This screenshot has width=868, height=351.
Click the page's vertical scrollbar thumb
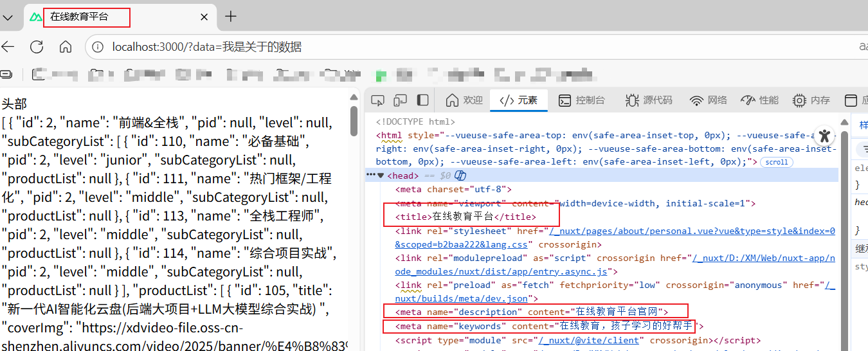point(354,121)
